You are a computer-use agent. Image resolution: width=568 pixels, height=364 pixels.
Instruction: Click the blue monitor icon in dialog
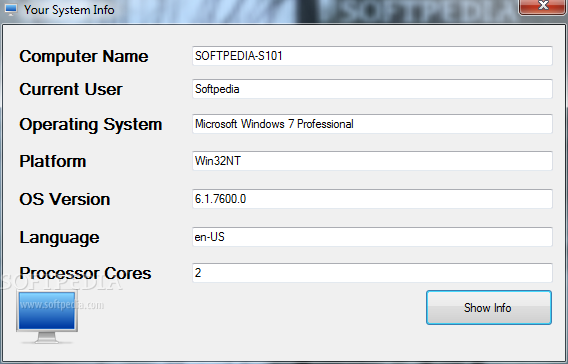pyautogui.click(x=47, y=316)
